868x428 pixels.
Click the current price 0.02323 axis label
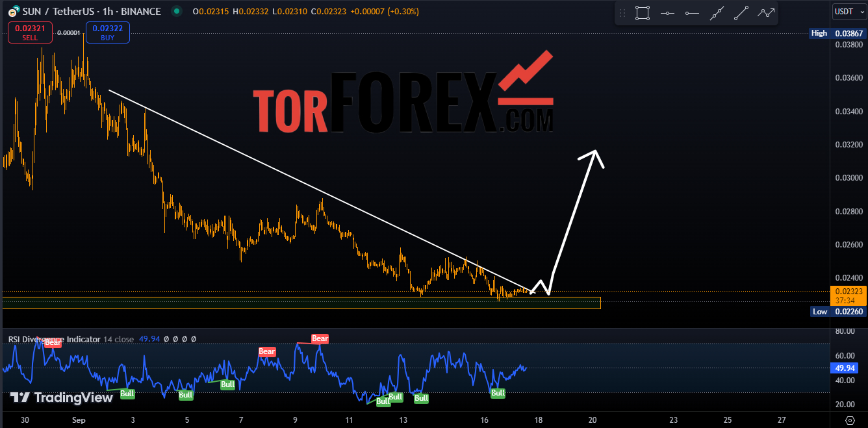849,292
